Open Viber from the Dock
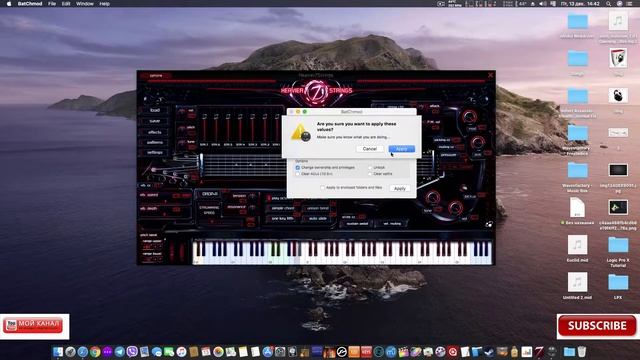Image resolution: width=640 pixels, height=360 pixels. (x=132, y=351)
